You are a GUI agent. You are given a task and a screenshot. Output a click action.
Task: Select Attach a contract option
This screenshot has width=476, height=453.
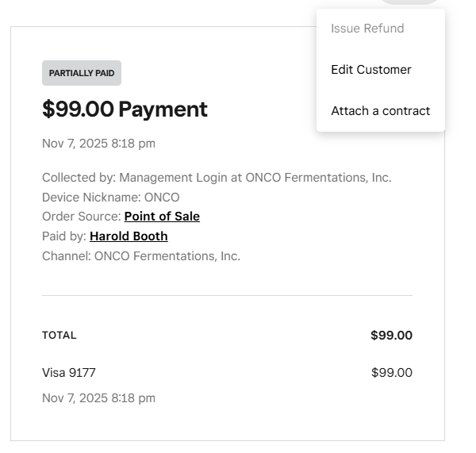tap(381, 111)
